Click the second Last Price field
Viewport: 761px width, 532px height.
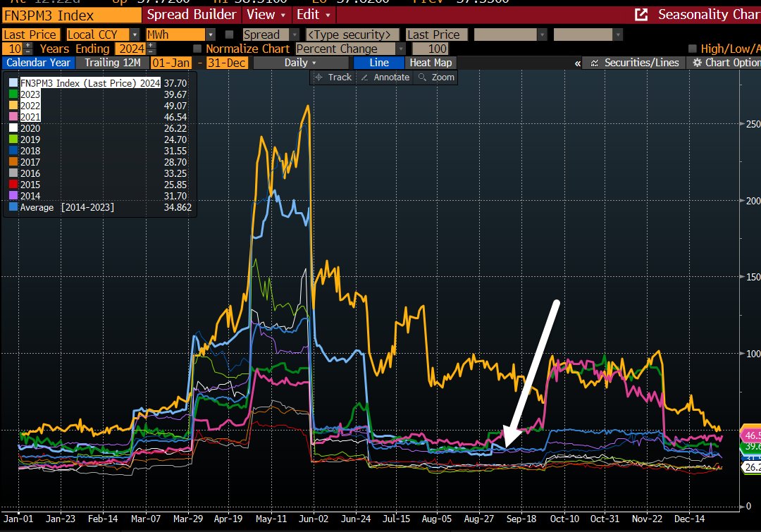pos(436,35)
